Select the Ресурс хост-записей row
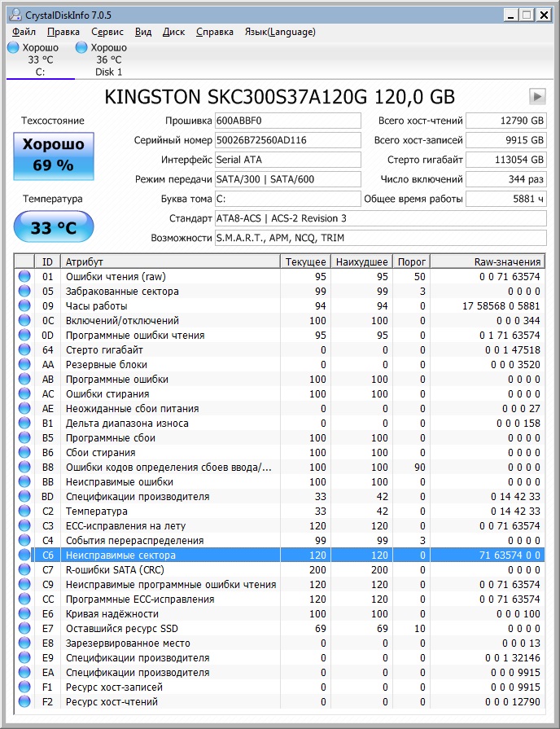 tap(279, 687)
